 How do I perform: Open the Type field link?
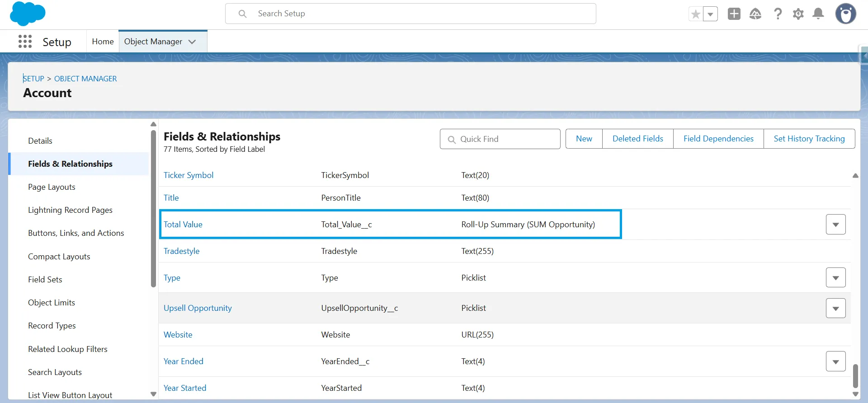(x=172, y=278)
